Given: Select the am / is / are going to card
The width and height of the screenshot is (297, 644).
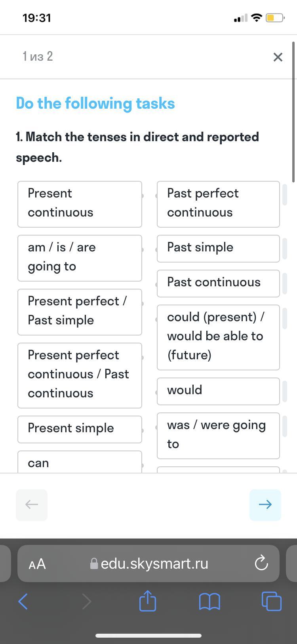Looking at the screenshot, I should pos(80,258).
